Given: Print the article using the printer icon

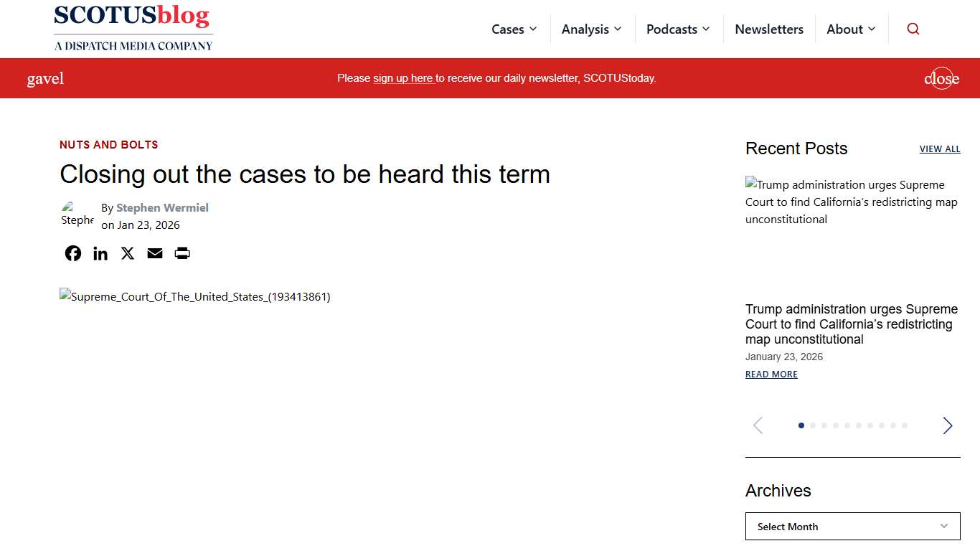Looking at the screenshot, I should click(182, 253).
